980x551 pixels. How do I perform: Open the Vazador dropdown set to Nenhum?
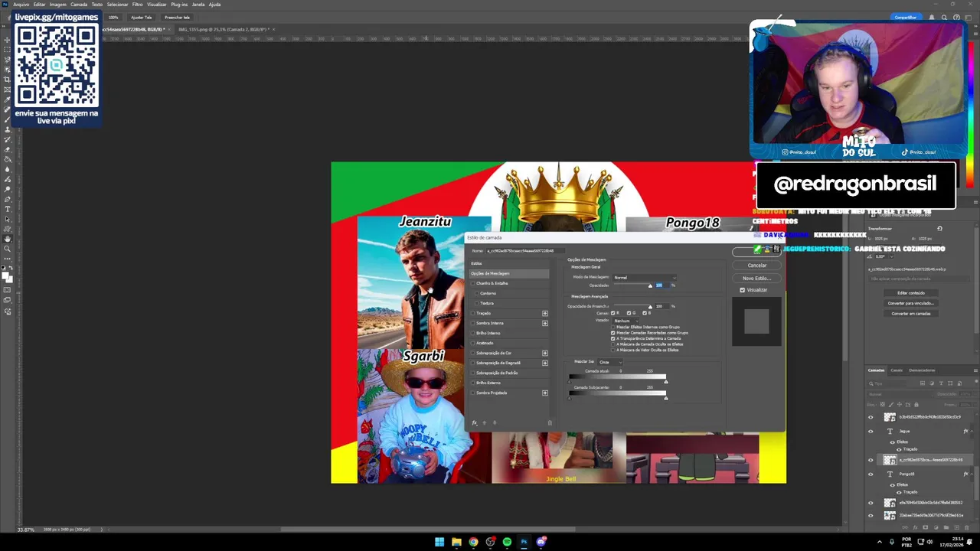pos(626,321)
